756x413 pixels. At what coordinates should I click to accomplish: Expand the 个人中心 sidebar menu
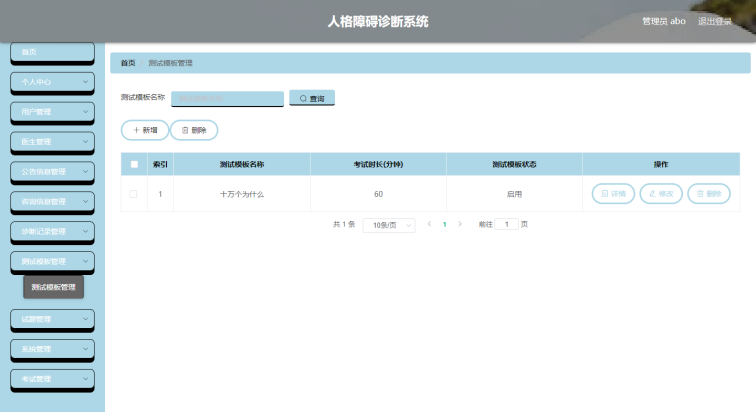(52, 82)
